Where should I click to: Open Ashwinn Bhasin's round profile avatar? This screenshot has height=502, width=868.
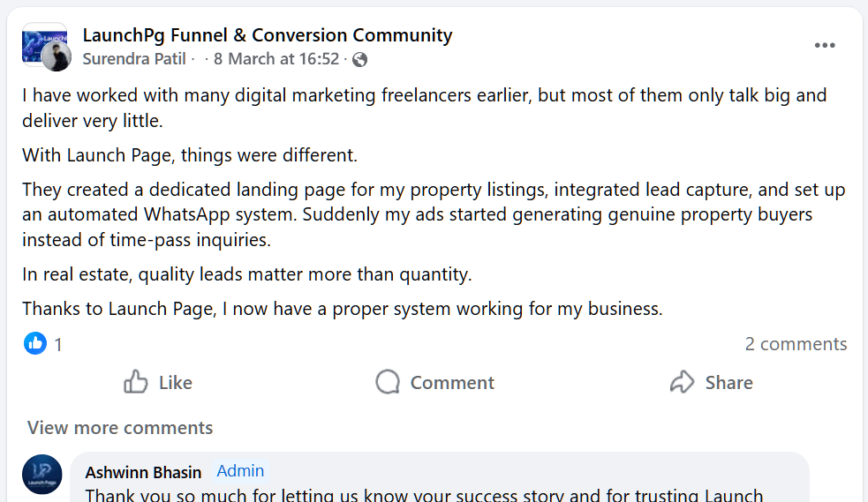point(42,475)
